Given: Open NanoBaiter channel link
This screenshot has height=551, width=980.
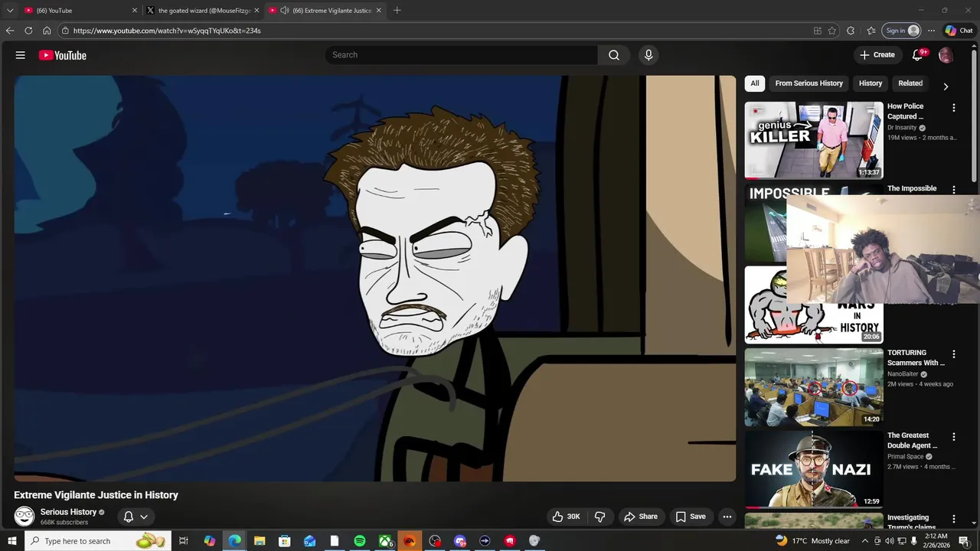Looking at the screenshot, I should [x=903, y=374].
